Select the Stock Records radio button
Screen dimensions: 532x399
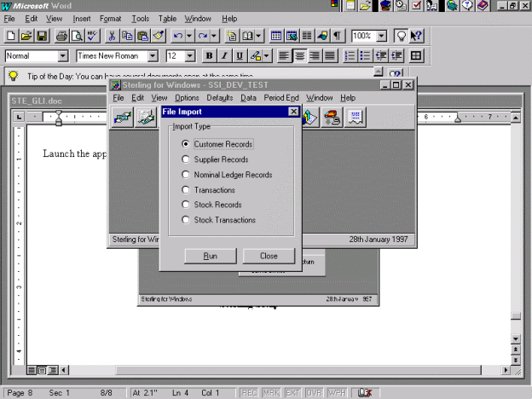pos(185,205)
